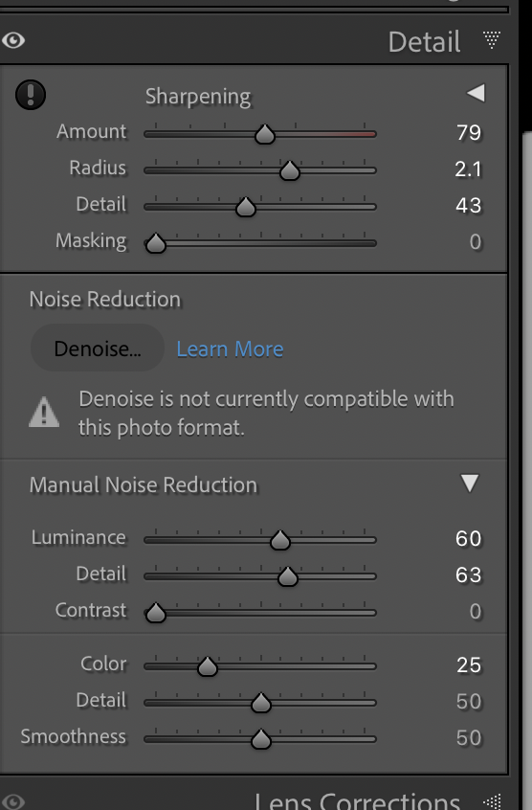
Task: Click the Sharpening Masking slider handle
Action: point(155,243)
